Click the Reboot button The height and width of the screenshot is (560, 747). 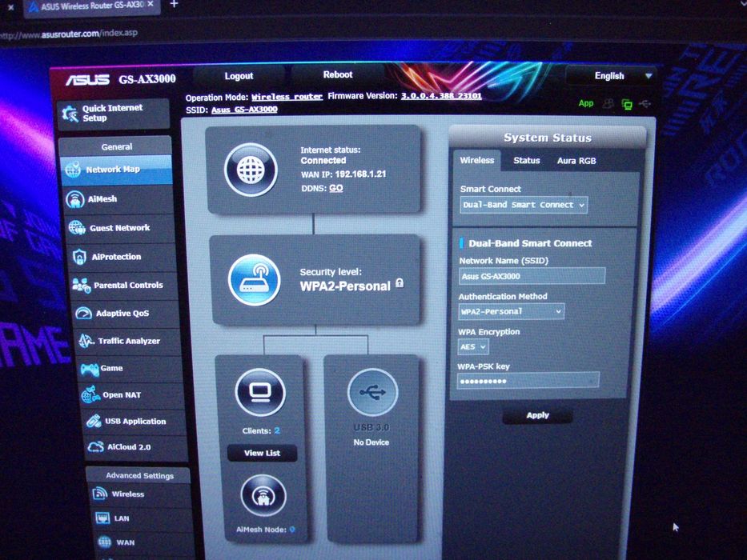click(338, 74)
